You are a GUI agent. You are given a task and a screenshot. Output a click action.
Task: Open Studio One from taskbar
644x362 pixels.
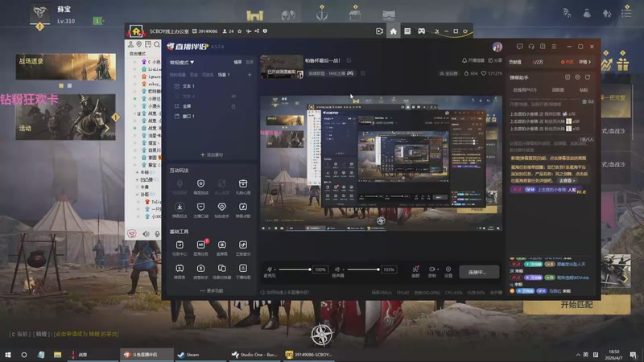[x=254, y=355]
